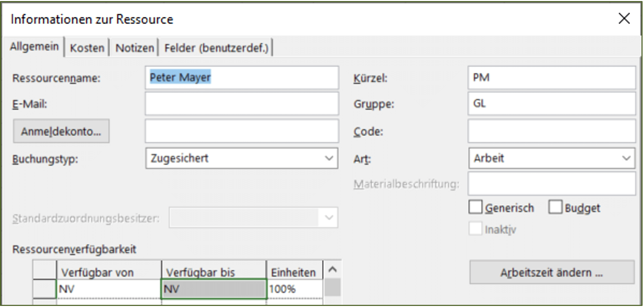
Task: Switch to the Allgemein tab
Action: point(34,47)
